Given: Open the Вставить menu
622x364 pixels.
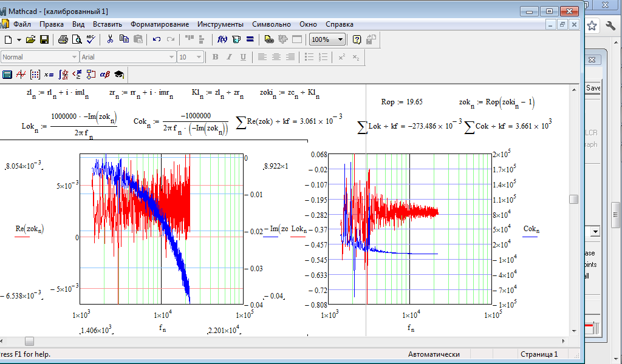Looking at the screenshot, I should point(107,24).
